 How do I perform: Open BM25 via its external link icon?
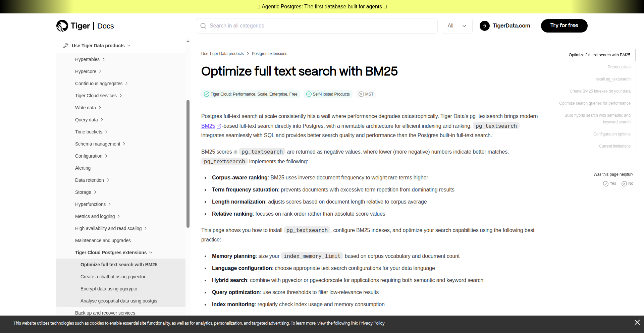[219, 126]
